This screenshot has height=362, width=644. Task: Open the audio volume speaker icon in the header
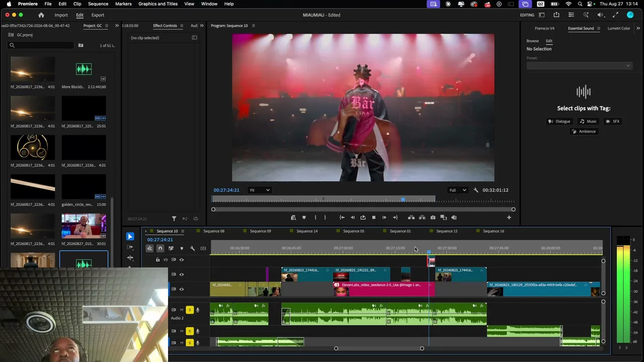pos(600,15)
